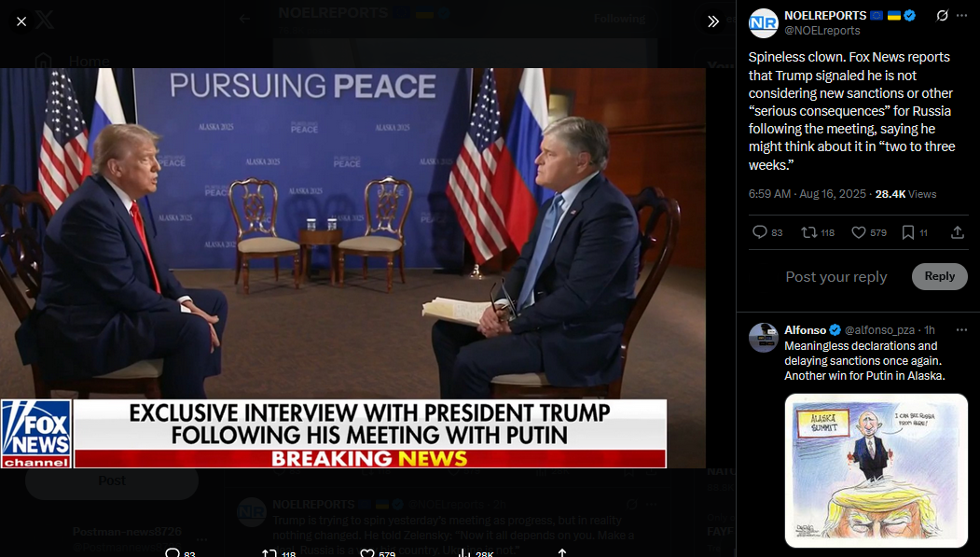Click repost icon with 118 in panel
Image resolution: width=980 pixels, height=557 pixels.
[808, 232]
